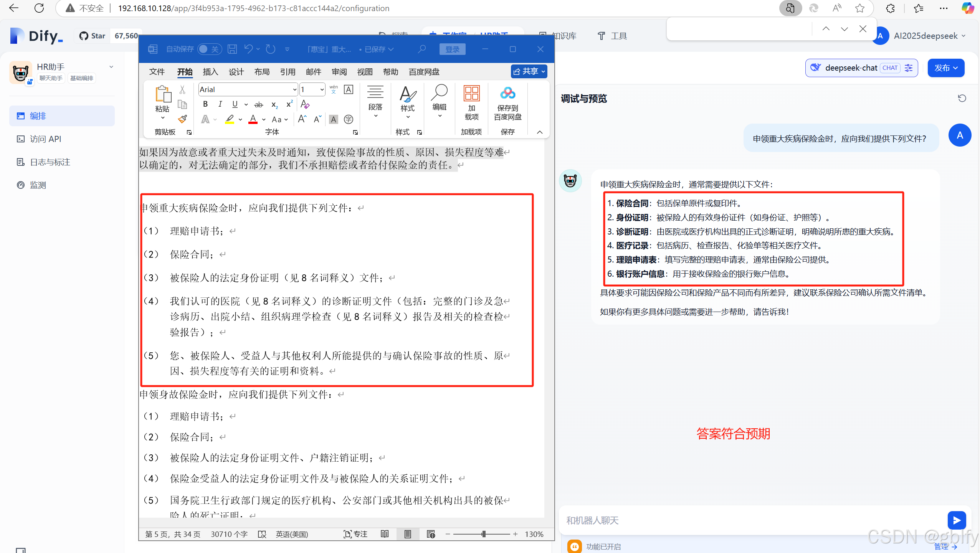This screenshot has width=980, height=553.
Task: Switch to Print Layout view in status bar
Action: (x=408, y=534)
